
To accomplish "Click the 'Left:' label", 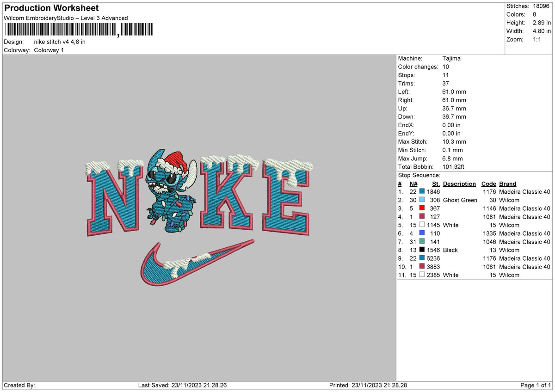I will [404, 92].
